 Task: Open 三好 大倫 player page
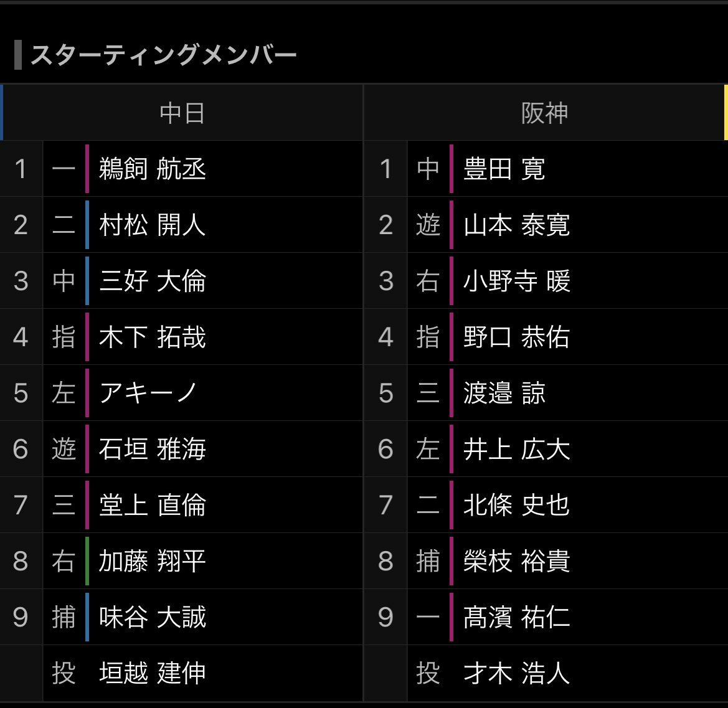[153, 281]
